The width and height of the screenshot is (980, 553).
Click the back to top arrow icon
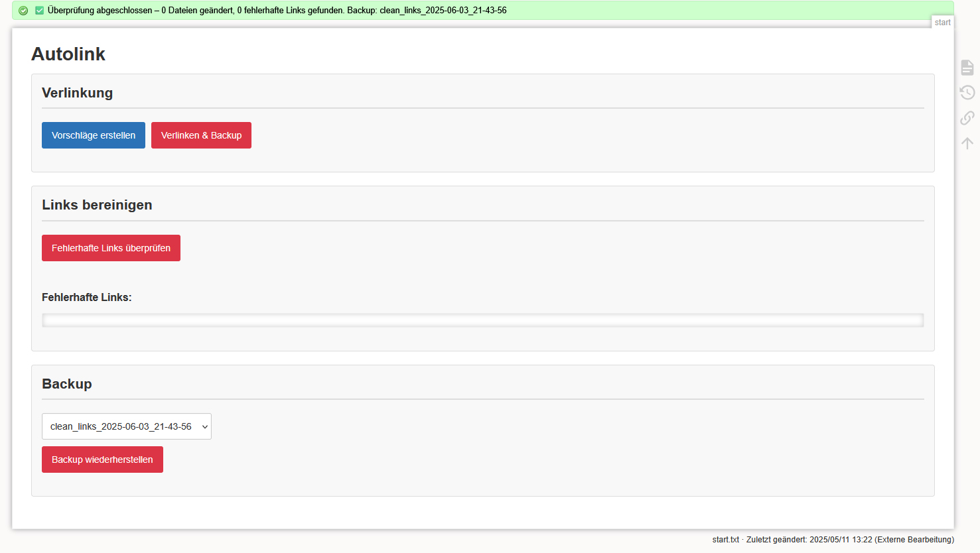click(967, 143)
